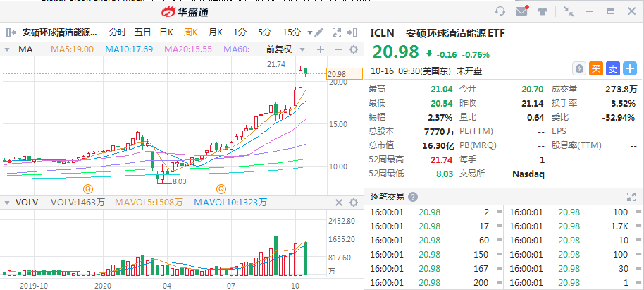This screenshot has height=290, width=644.
Task: Click 成交量 value 273.8万
Action: tap(621, 90)
